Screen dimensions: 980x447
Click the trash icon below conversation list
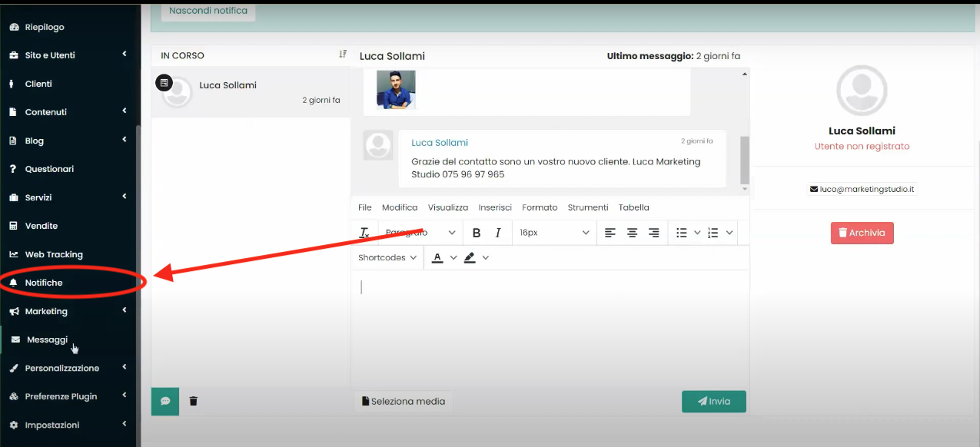pos(194,401)
